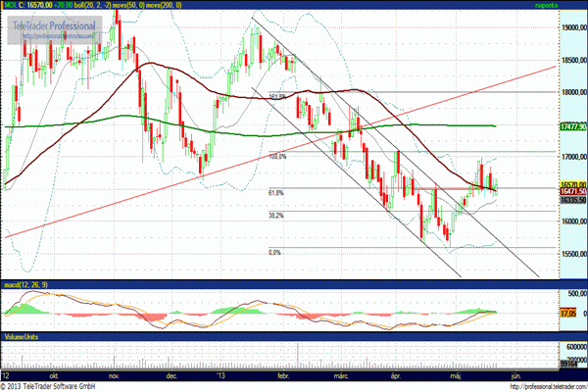Click the '13 year marker on time axis
The image size is (588, 392).
(x=220, y=375)
